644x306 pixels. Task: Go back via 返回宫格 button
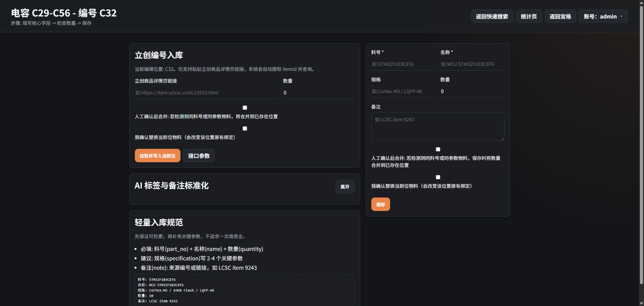[x=560, y=16]
